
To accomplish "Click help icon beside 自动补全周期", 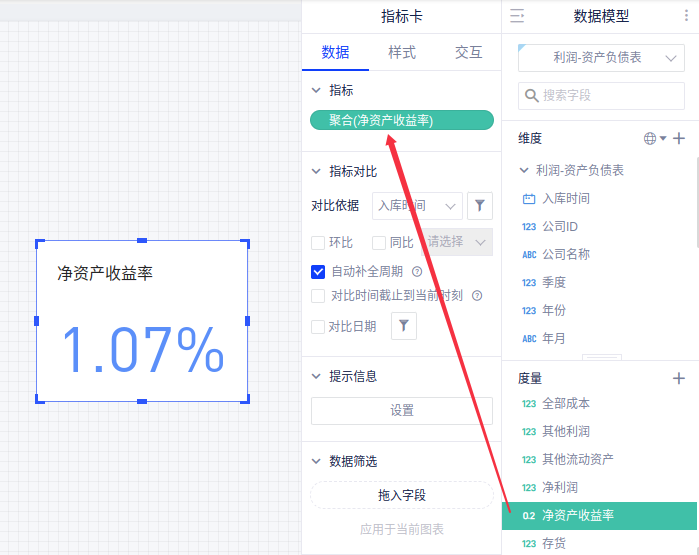I will (x=417, y=271).
